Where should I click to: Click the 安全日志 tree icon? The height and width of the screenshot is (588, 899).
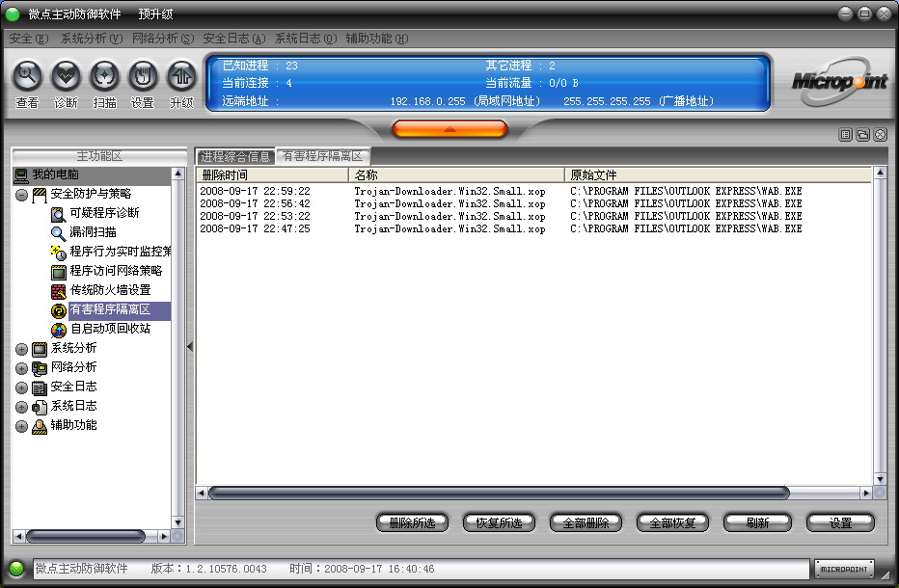40,388
